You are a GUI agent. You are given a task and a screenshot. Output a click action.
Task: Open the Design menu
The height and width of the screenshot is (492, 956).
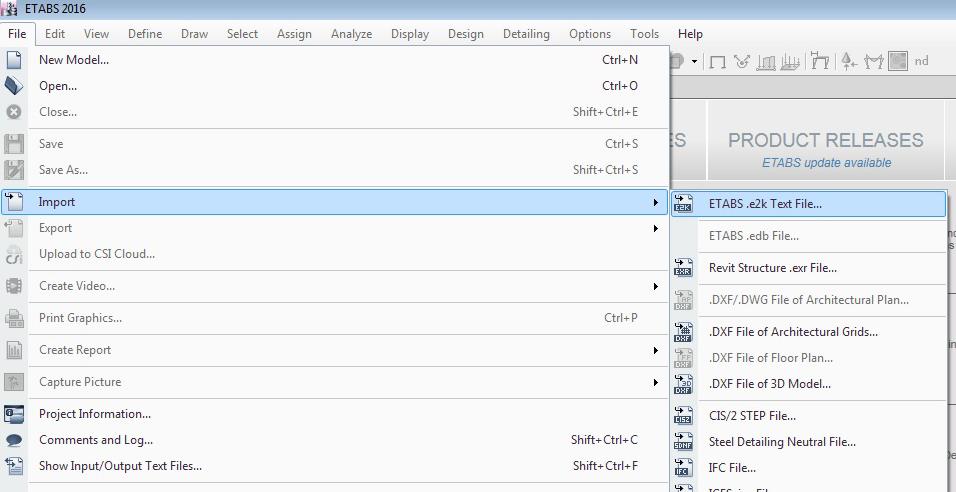point(466,34)
